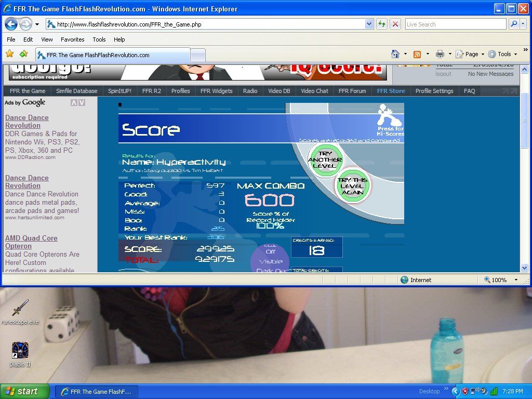Open the Page dropdown menu

point(469,54)
